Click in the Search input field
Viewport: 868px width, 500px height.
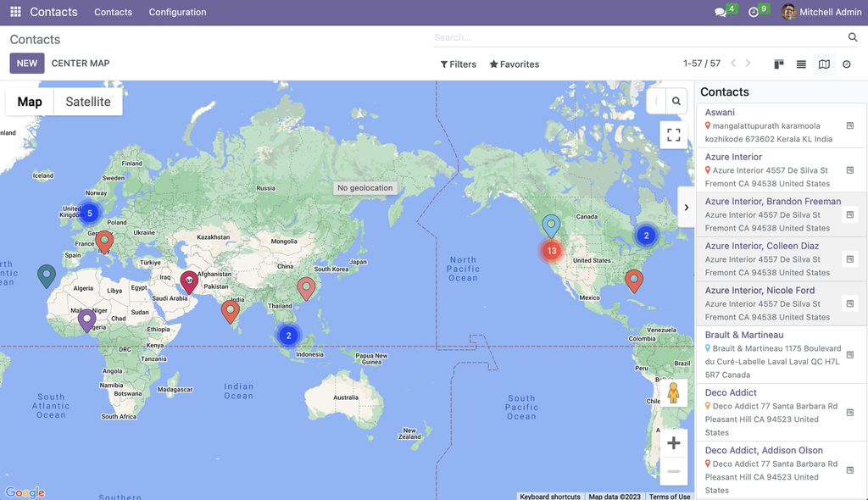point(638,37)
